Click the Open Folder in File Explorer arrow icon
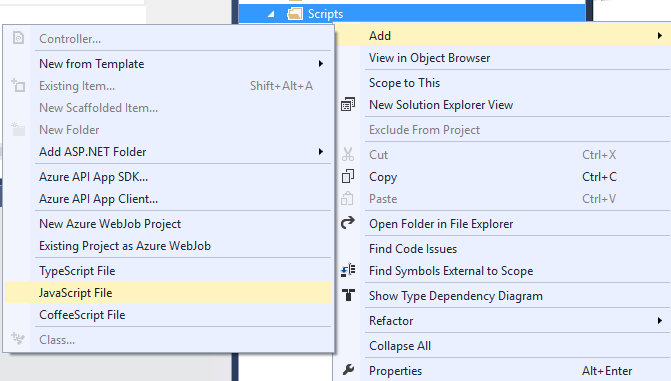This screenshot has height=381, width=671. coord(347,223)
